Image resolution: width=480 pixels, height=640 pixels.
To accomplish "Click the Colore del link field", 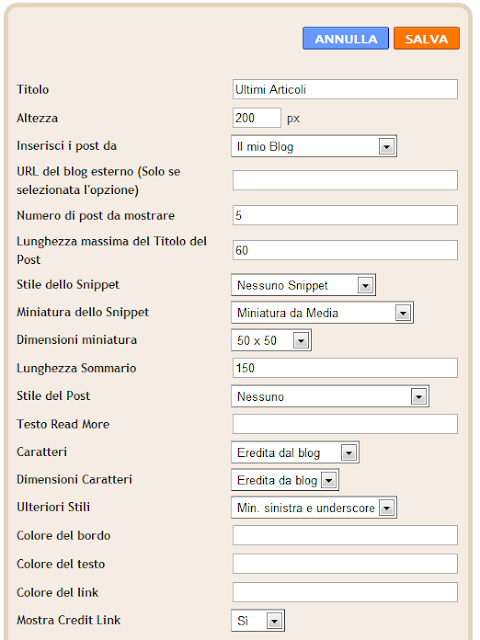I will tap(345, 592).
